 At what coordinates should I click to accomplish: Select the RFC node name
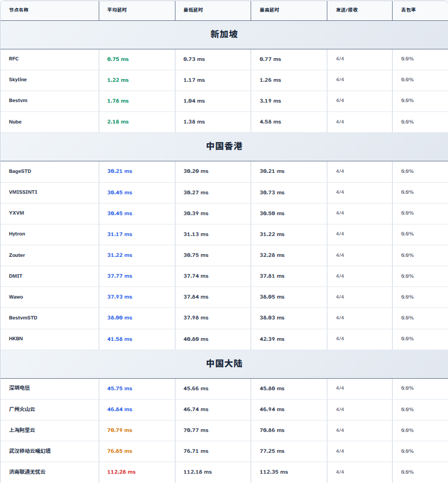(x=14, y=59)
